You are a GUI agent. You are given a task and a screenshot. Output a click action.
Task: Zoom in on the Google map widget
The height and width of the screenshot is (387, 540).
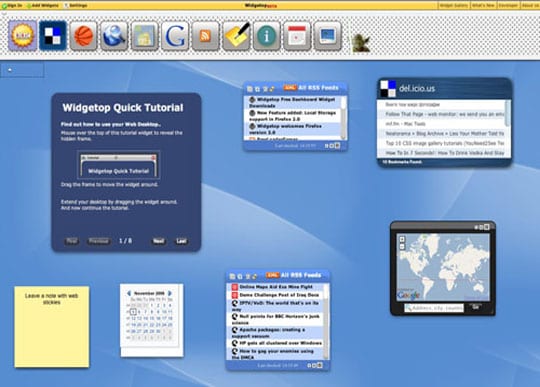(x=402, y=239)
